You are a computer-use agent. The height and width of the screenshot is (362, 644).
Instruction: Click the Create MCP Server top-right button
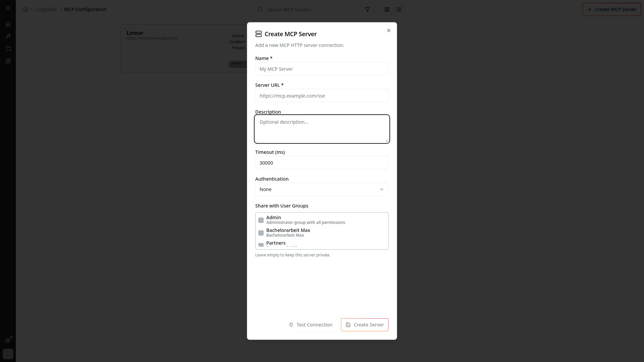click(612, 9)
